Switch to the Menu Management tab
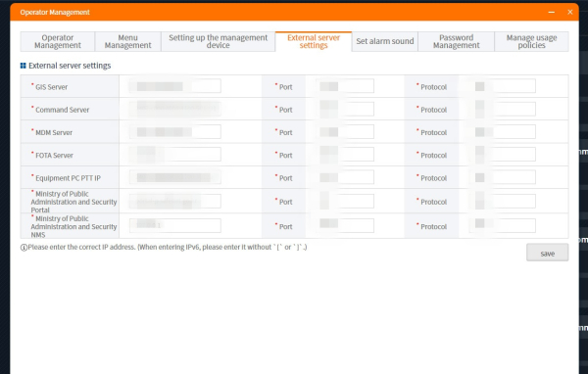The width and height of the screenshot is (588, 374). tap(127, 41)
